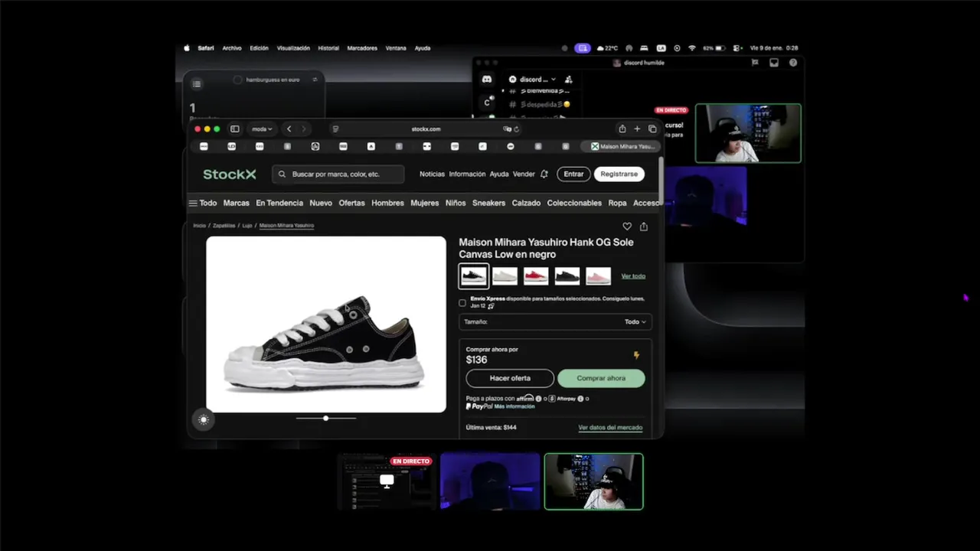Image resolution: width=980 pixels, height=551 pixels.
Task: Click the info icon next to Affirm
Action: 538,398
